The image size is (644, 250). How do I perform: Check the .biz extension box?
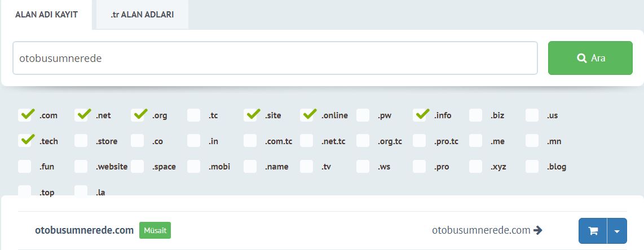[475, 115]
